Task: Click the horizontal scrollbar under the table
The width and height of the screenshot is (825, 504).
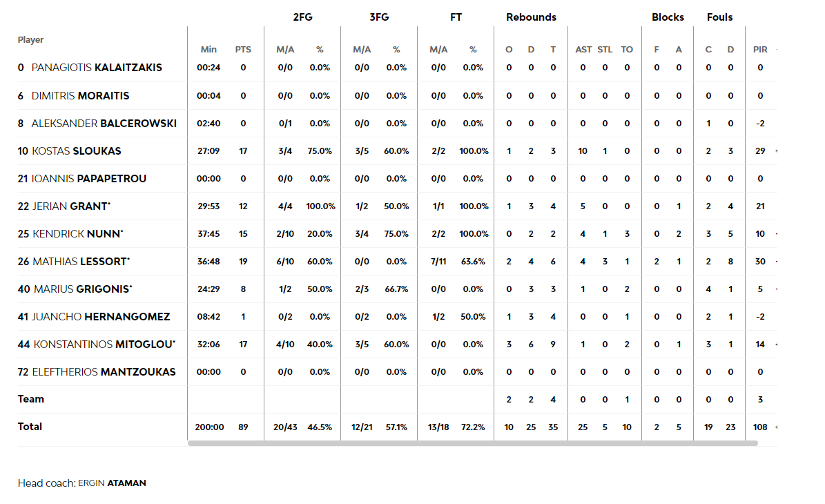Action: (472, 443)
